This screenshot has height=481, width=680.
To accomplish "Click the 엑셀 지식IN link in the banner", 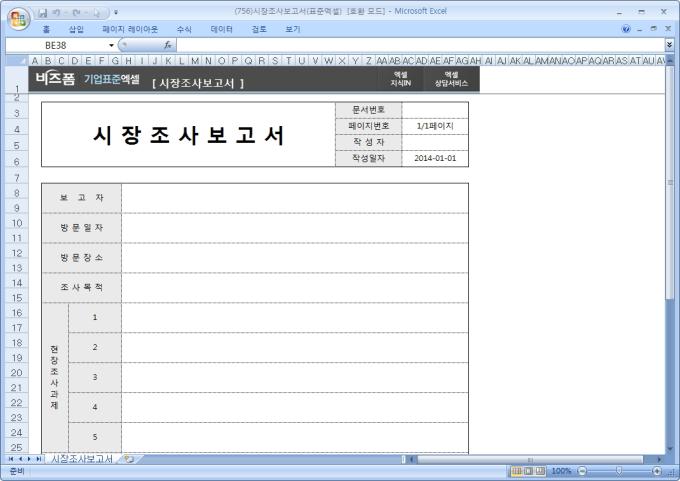I will tap(401, 79).
